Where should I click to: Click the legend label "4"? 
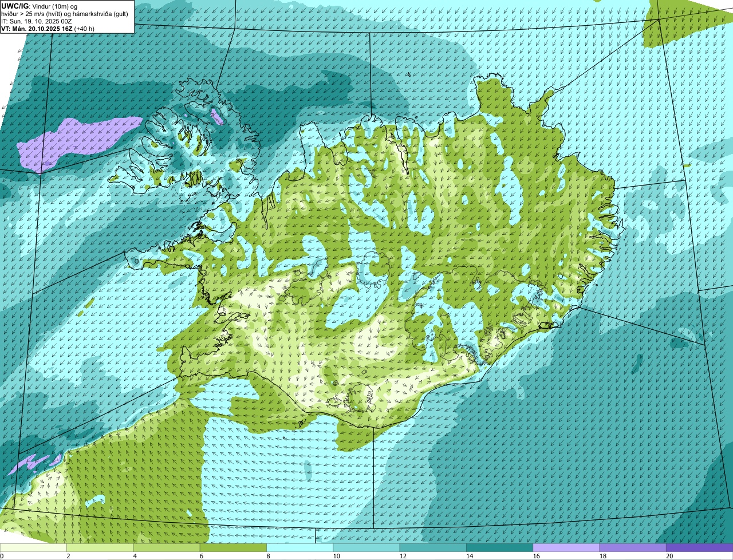[135, 556]
